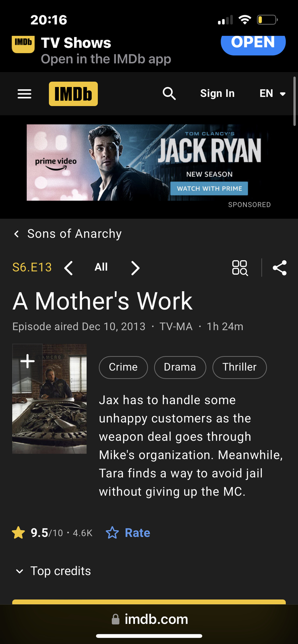
Task: Tap the yellow rating star icon
Action: pos(19,533)
